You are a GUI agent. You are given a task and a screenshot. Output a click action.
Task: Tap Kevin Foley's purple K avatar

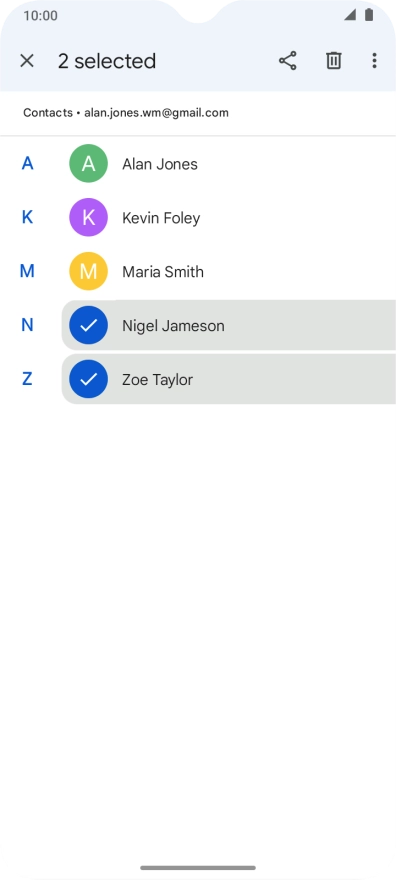click(88, 217)
